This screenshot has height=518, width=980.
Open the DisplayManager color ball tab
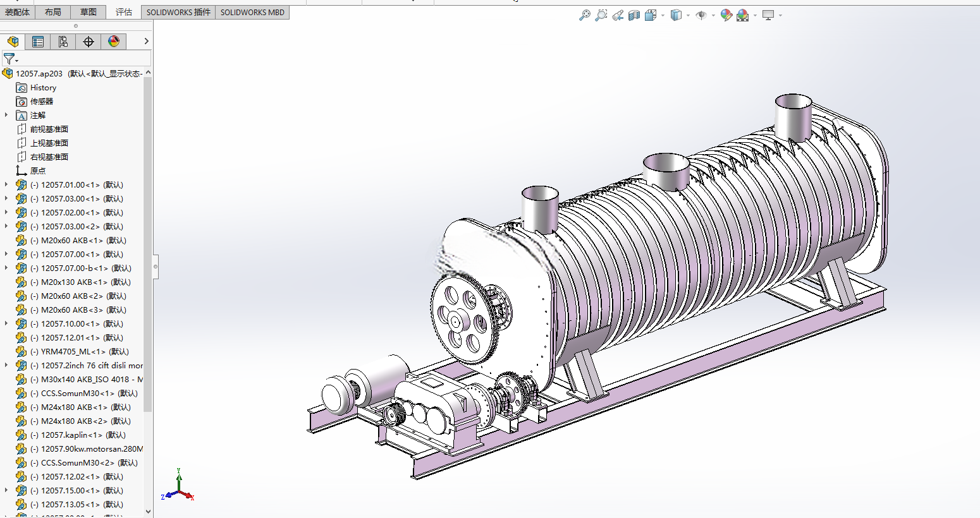click(114, 42)
